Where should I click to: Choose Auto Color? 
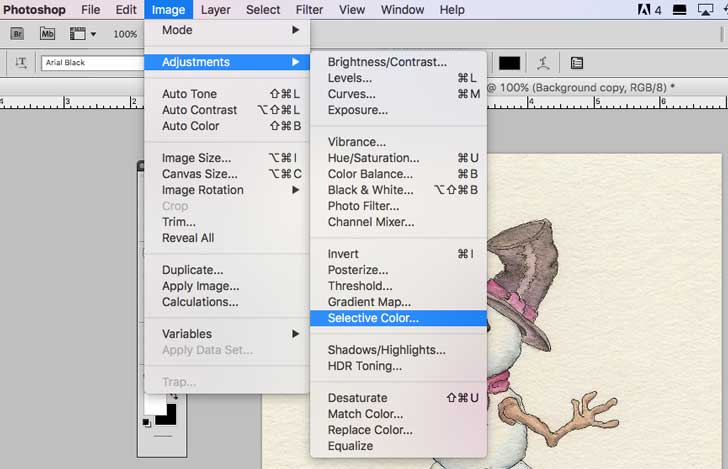click(x=227, y=126)
